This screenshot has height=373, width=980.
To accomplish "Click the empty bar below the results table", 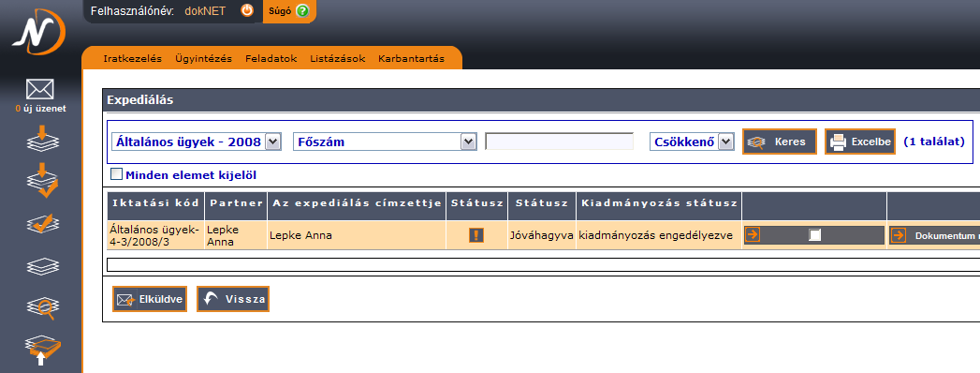I will (543, 264).
